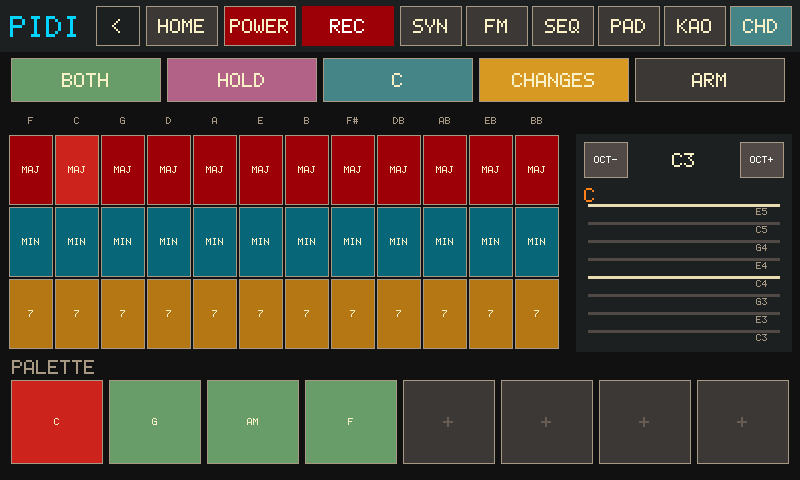Image resolution: width=800 pixels, height=480 pixels.
Task: Play the E major chord pad
Action: click(x=261, y=170)
